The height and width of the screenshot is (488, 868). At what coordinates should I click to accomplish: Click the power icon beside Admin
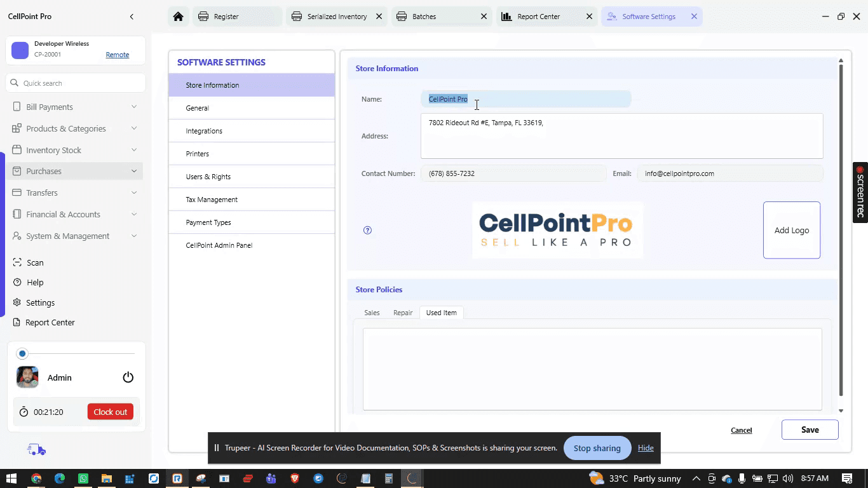(x=128, y=377)
